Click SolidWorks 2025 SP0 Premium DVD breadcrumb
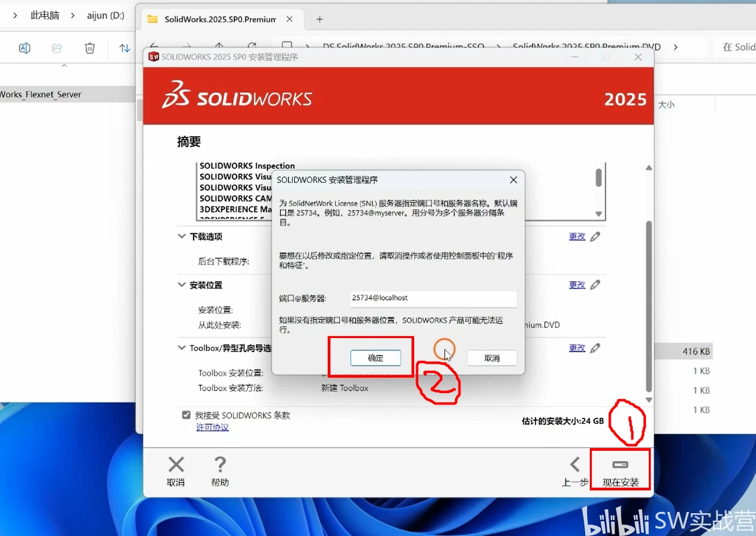 point(586,47)
